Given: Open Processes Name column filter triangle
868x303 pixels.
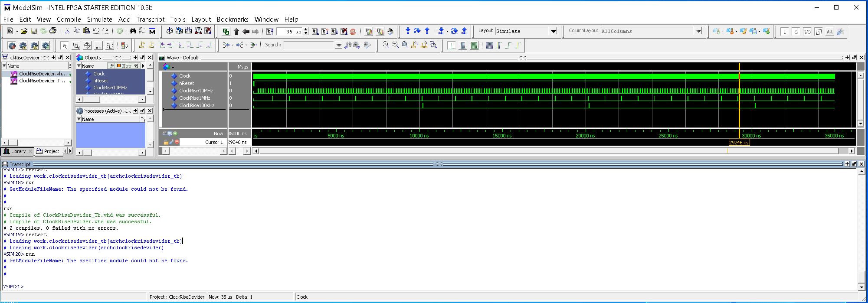Looking at the screenshot, I should coord(79,119).
